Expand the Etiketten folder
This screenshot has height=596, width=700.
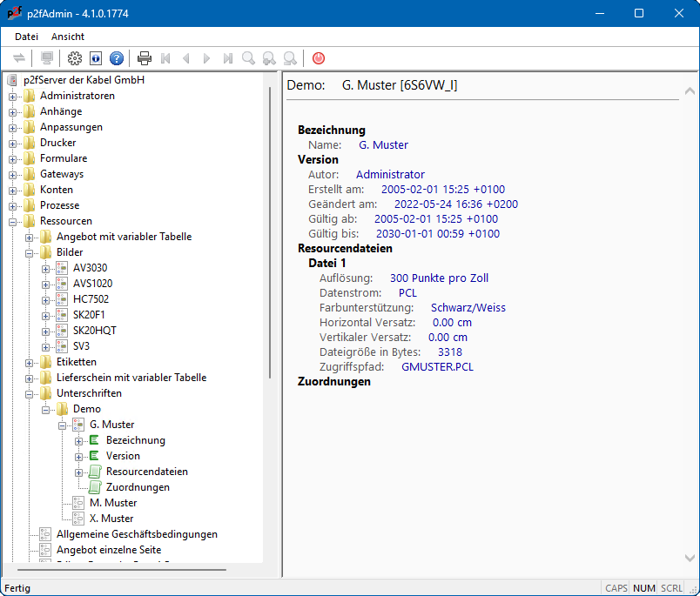coord(30,362)
